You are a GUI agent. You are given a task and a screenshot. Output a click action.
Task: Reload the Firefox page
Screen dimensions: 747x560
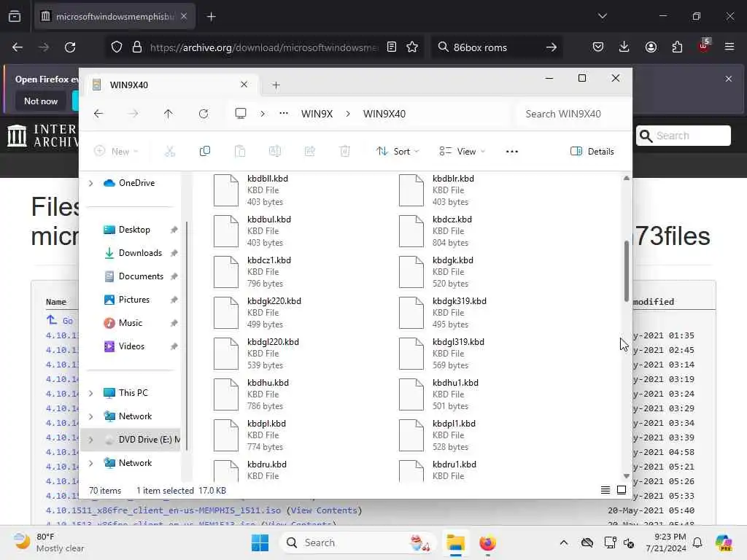point(70,47)
